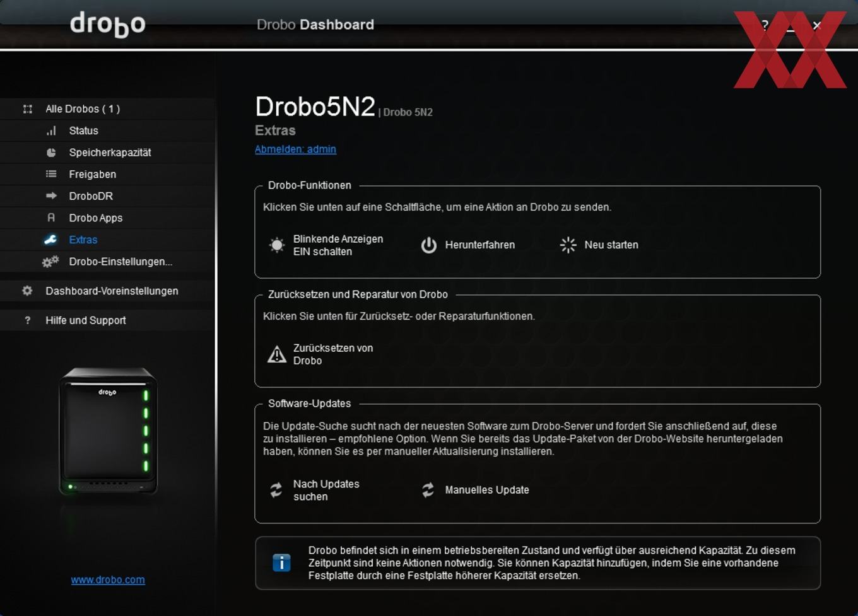Click the Hilfe und Support question icon
Viewport: 858px width, 616px height.
[27, 320]
